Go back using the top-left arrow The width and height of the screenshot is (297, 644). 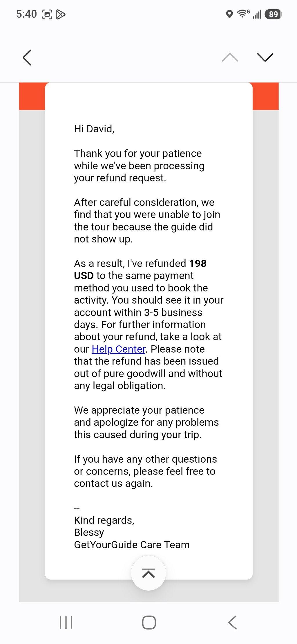click(x=27, y=57)
